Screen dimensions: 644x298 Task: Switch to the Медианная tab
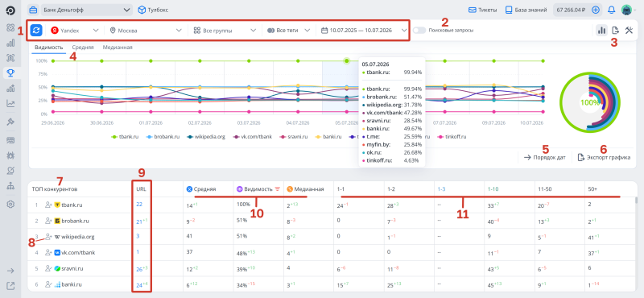click(118, 48)
